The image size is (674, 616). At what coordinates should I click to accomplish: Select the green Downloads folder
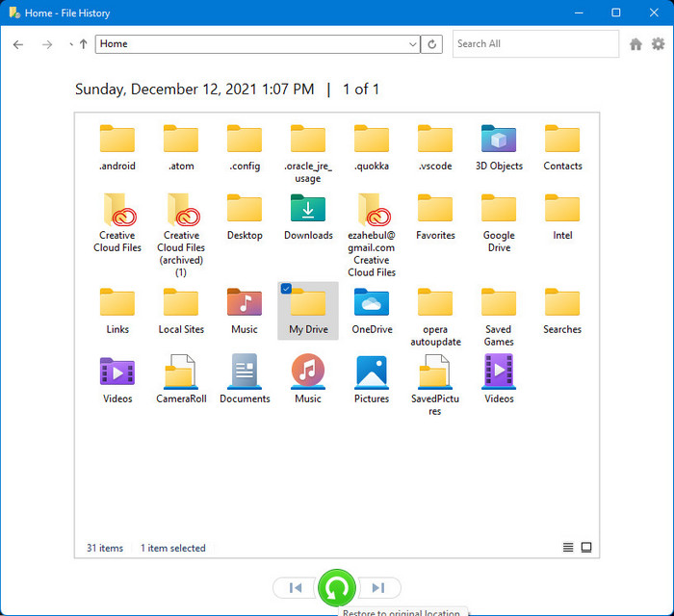coord(308,218)
